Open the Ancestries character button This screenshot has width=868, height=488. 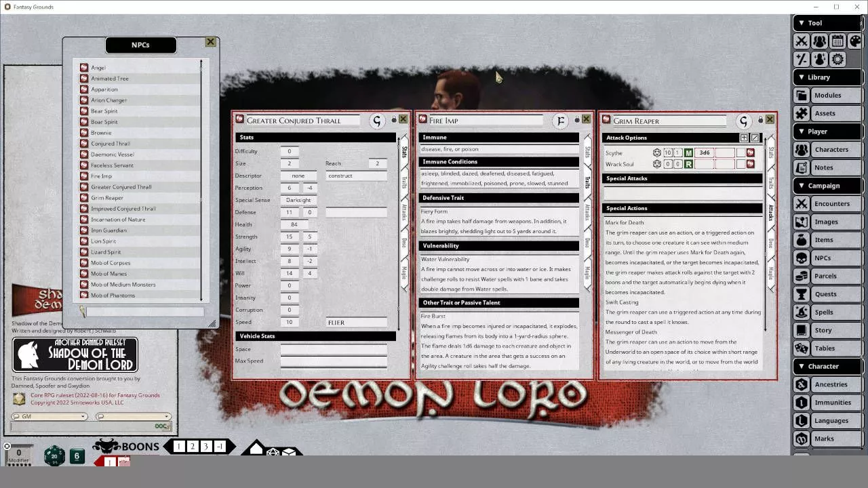pos(827,384)
